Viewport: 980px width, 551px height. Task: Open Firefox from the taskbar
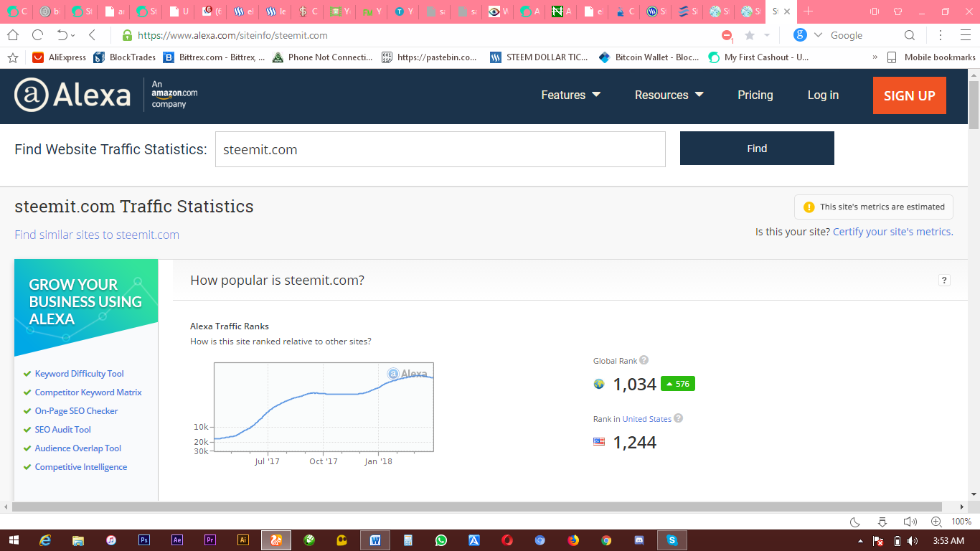click(x=573, y=540)
